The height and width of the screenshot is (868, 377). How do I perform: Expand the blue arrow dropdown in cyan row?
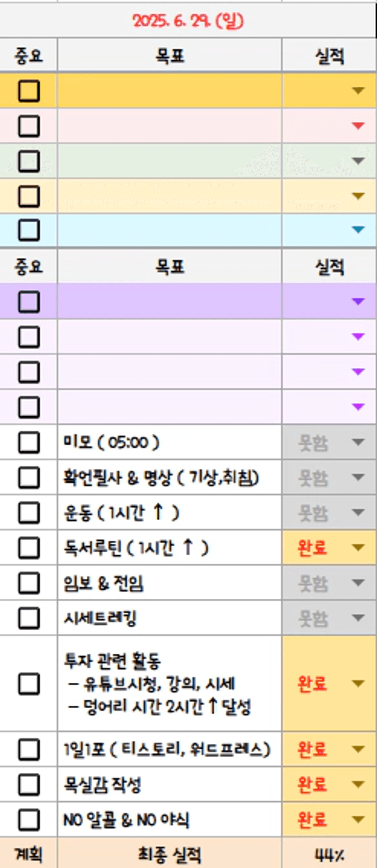(x=358, y=230)
